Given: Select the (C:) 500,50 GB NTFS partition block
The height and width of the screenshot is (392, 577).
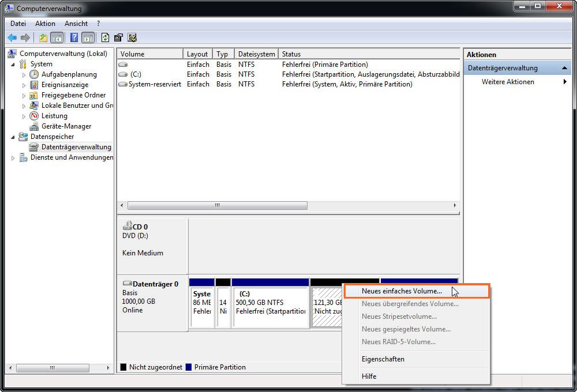Looking at the screenshot, I should (271, 303).
